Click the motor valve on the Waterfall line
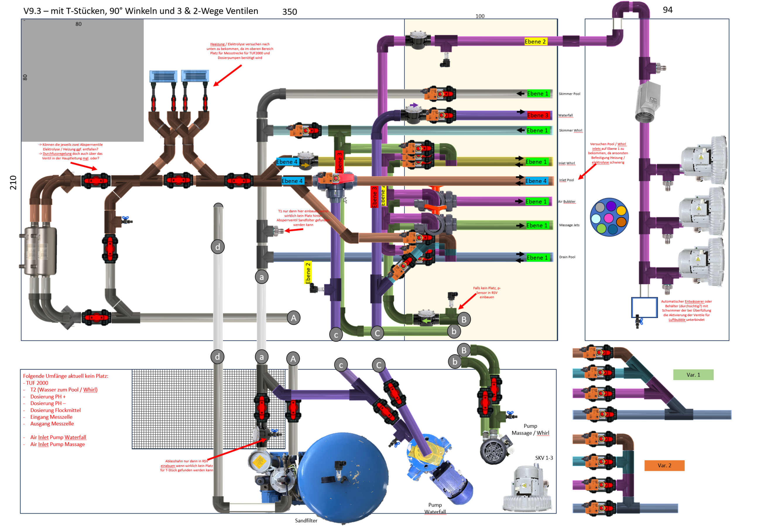 (x=441, y=115)
